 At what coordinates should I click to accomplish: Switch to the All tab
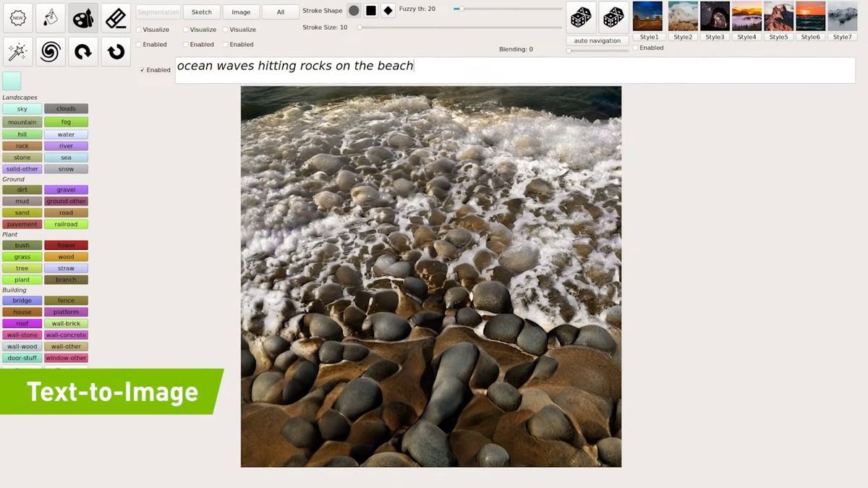pos(280,12)
